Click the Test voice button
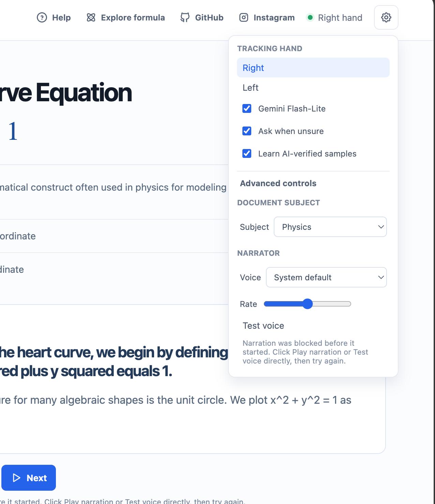 263,326
